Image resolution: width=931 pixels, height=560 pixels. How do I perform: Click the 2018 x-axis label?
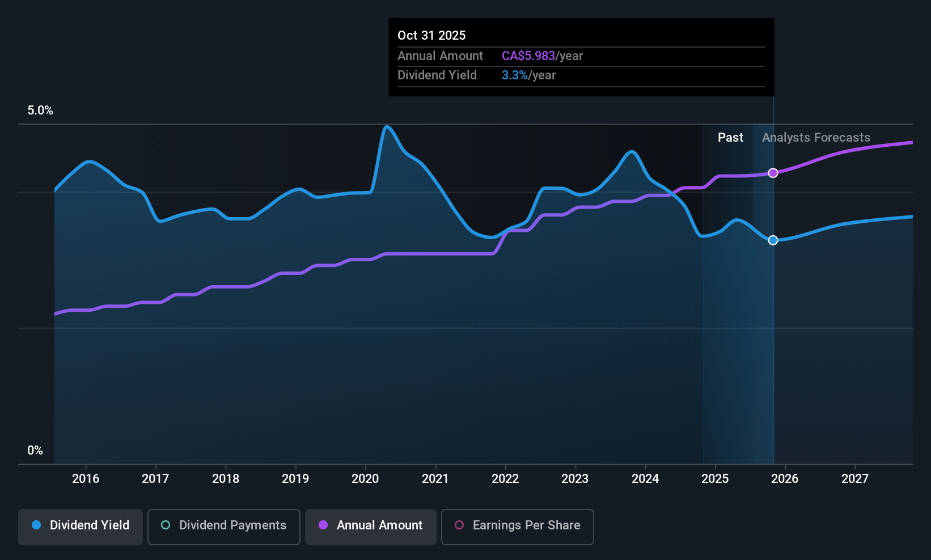[226, 479]
